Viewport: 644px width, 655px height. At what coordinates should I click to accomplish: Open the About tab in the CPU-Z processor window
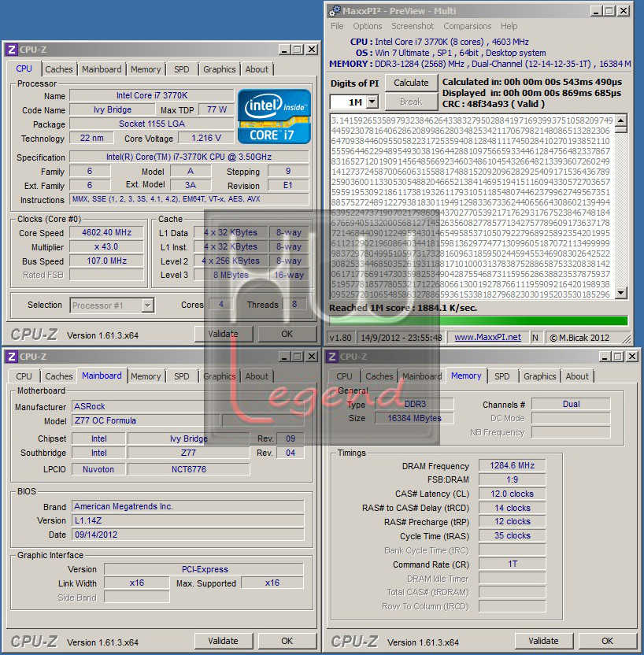(257, 69)
